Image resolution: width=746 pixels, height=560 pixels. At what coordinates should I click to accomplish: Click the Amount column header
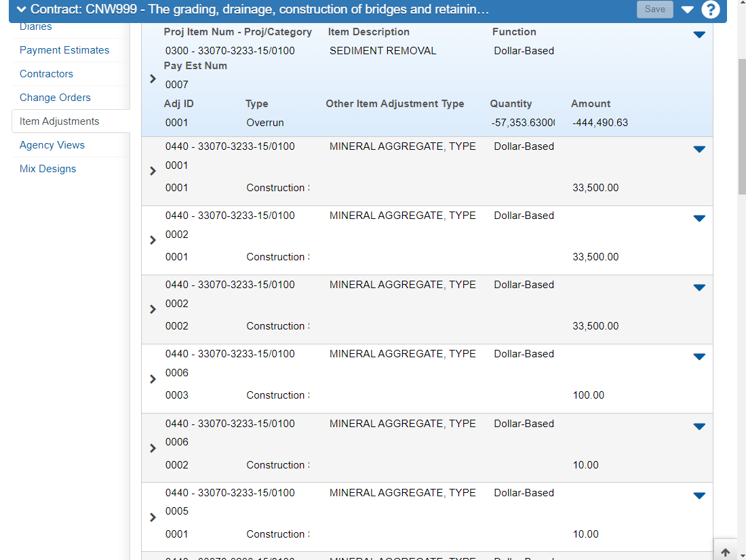(x=591, y=104)
